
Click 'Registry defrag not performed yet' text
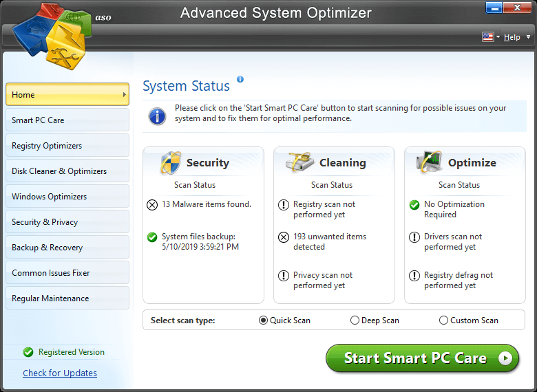[x=459, y=280]
